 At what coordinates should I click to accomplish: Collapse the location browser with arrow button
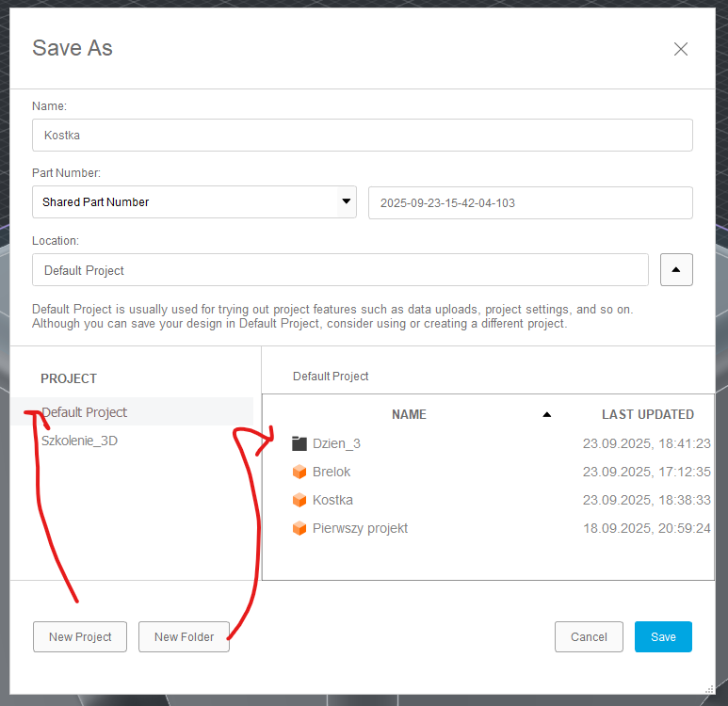676,270
